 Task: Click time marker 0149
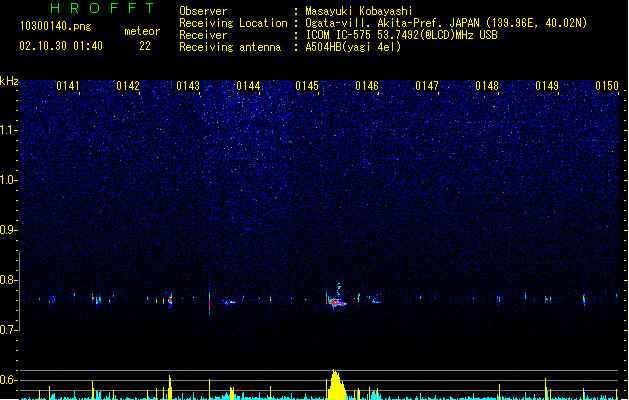(547, 86)
